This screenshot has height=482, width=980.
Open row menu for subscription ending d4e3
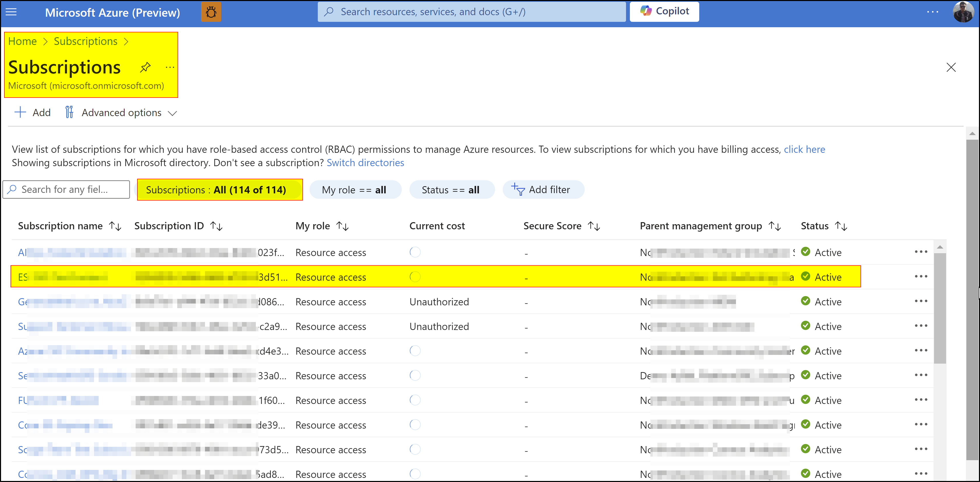(x=921, y=350)
